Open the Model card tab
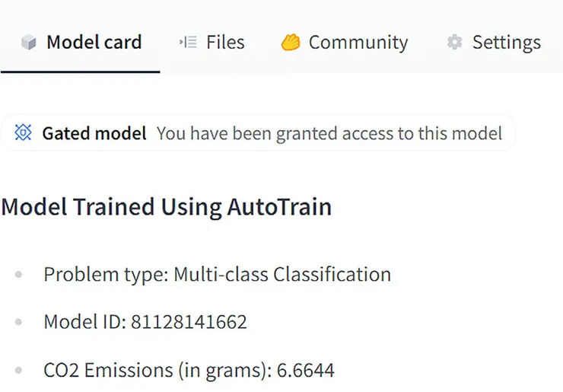Viewport: 563px width, 392px height. tap(94, 43)
